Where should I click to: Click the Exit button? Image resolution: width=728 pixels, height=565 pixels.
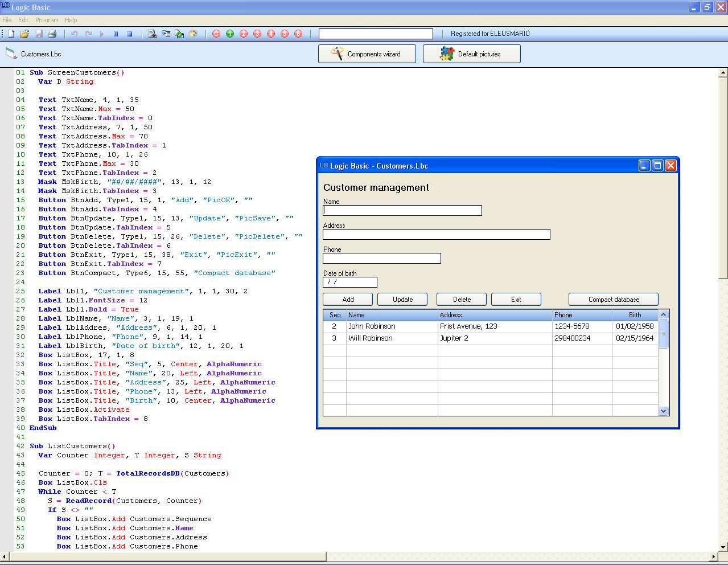point(516,300)
